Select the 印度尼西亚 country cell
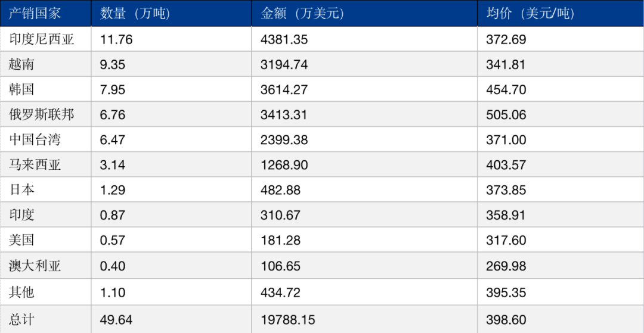This screenshot has width=644, height=333. point(42,39)
